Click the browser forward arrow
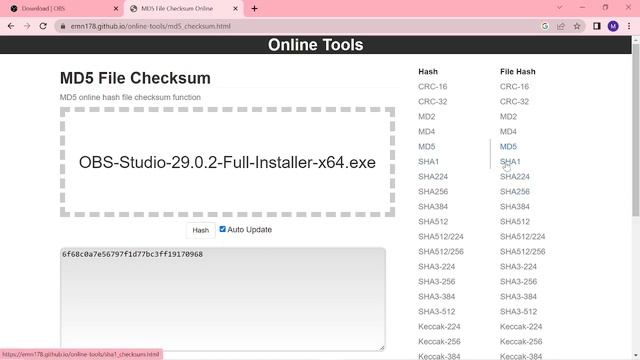Screen dimensions: 640x360 click(x=27, y=26)
